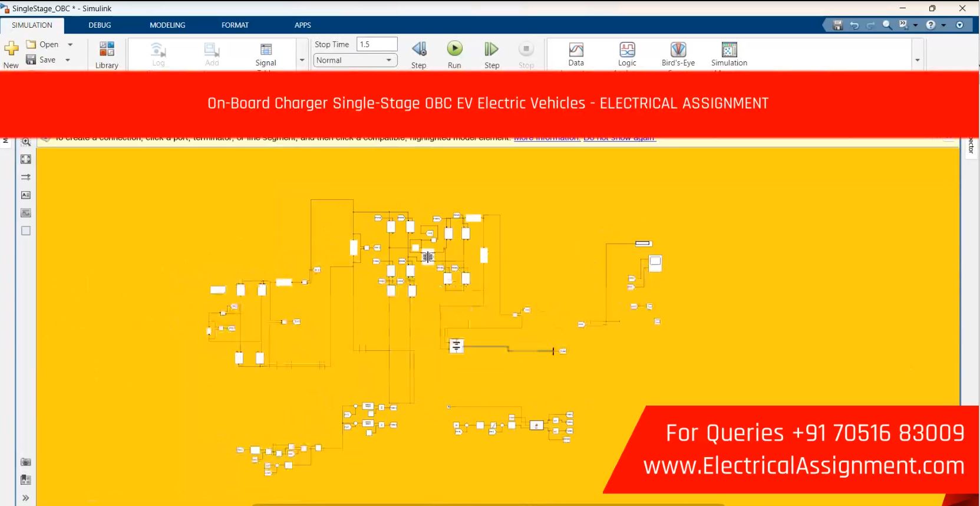Open the Normal simulation mode dropdown
The width and height of the screenshot is (980, 506).
[x=355, y=60]
